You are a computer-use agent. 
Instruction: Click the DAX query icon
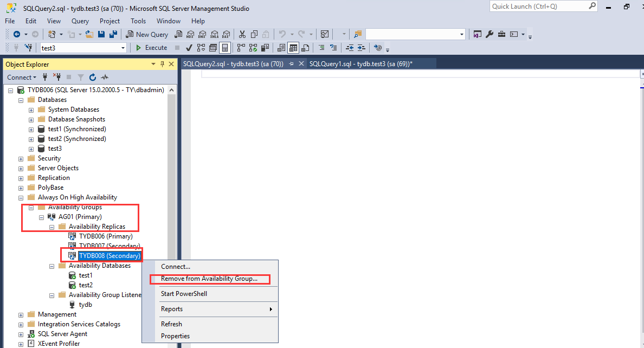tap(226, 35)
